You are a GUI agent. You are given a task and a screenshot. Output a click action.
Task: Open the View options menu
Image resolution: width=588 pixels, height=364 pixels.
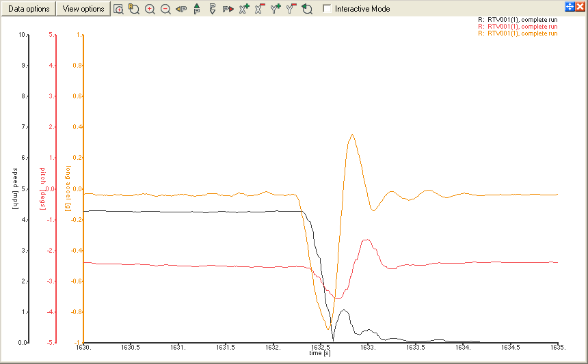tap(83, 9)
